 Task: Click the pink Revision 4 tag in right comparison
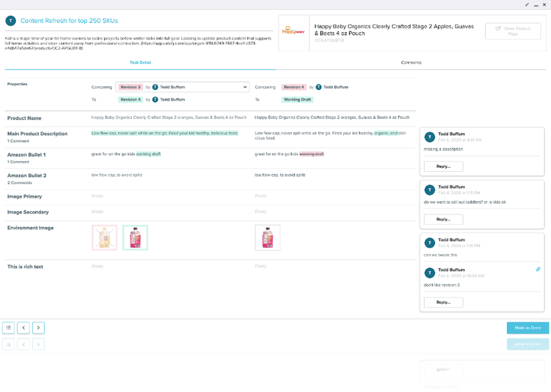[294, 87]
